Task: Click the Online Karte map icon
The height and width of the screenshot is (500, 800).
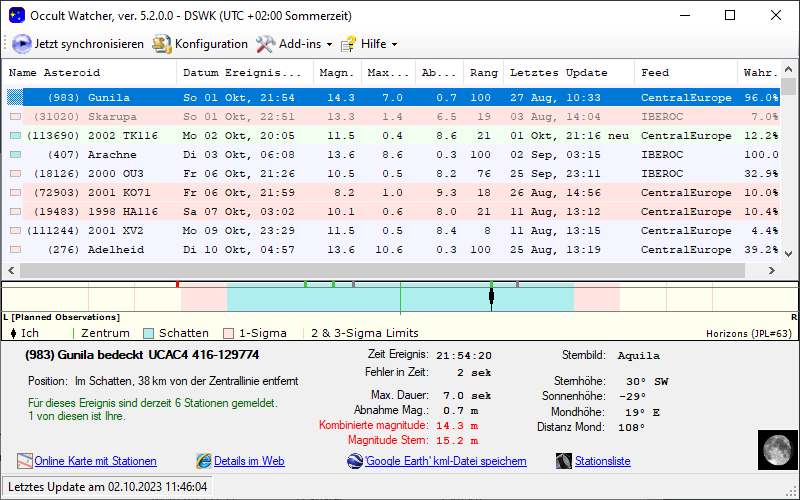Action: [25, 461]
